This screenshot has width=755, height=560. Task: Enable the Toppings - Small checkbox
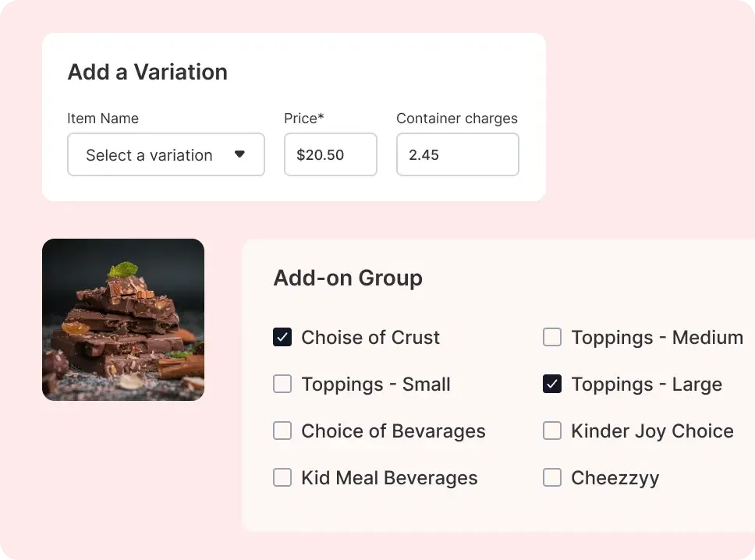tap(282, 384)
